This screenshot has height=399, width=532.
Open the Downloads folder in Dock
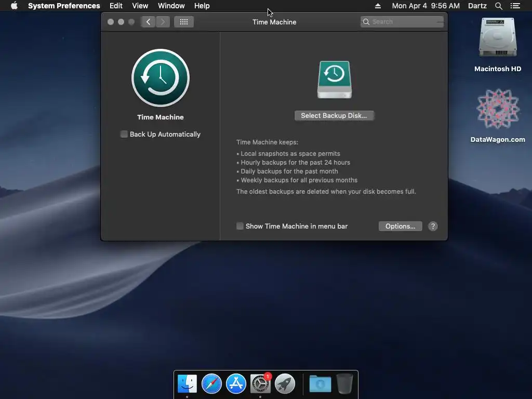pos(320,384)
